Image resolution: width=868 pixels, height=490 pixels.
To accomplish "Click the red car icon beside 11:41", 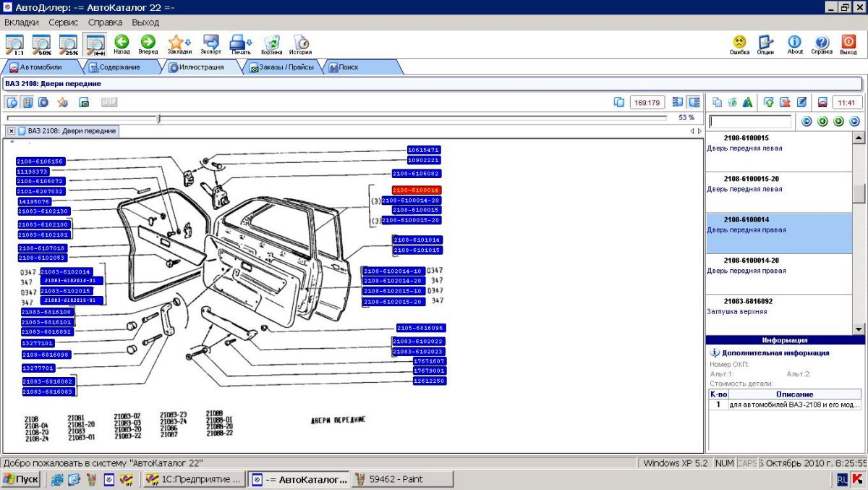I will 822,102.
